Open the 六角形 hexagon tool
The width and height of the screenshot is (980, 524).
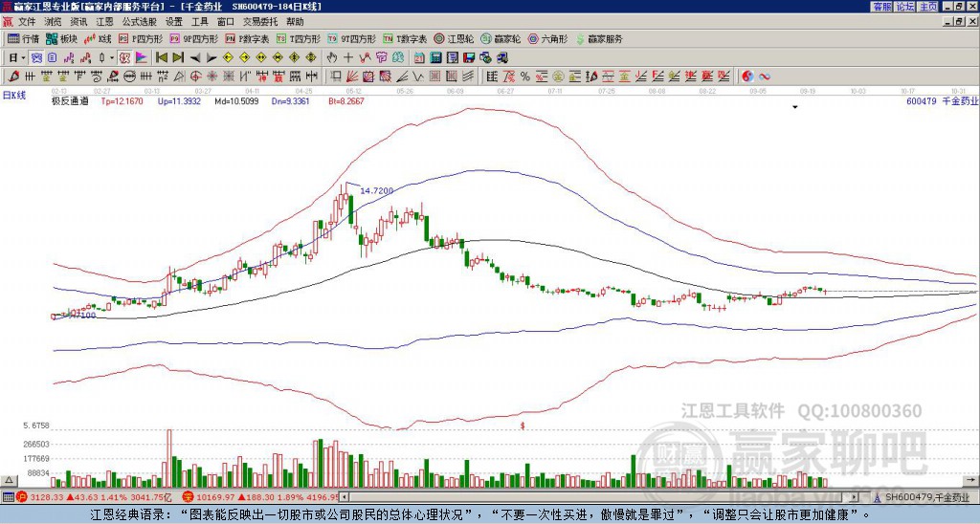click(x=548, y=38)
